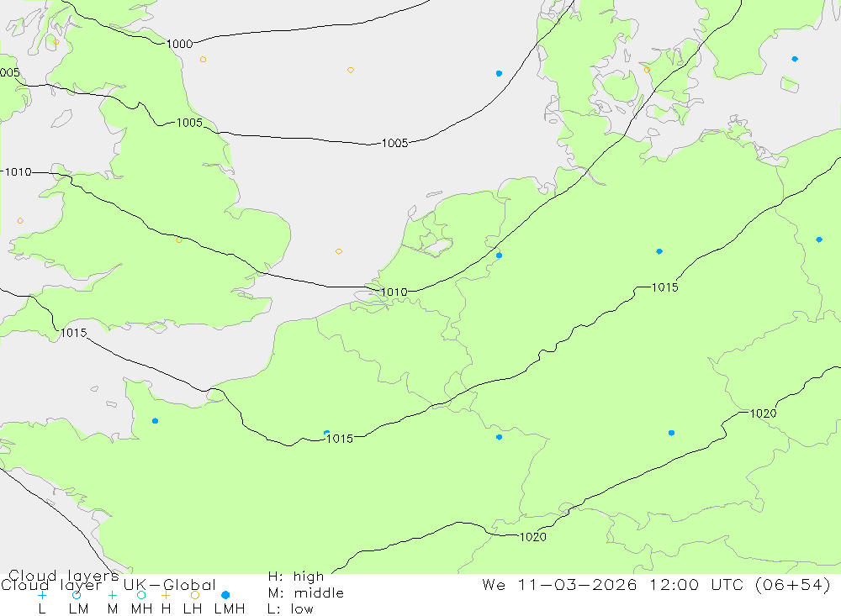Click the 'M: middle' legend explanation
This screenshot has width=841, height=616.
point(306,593)
